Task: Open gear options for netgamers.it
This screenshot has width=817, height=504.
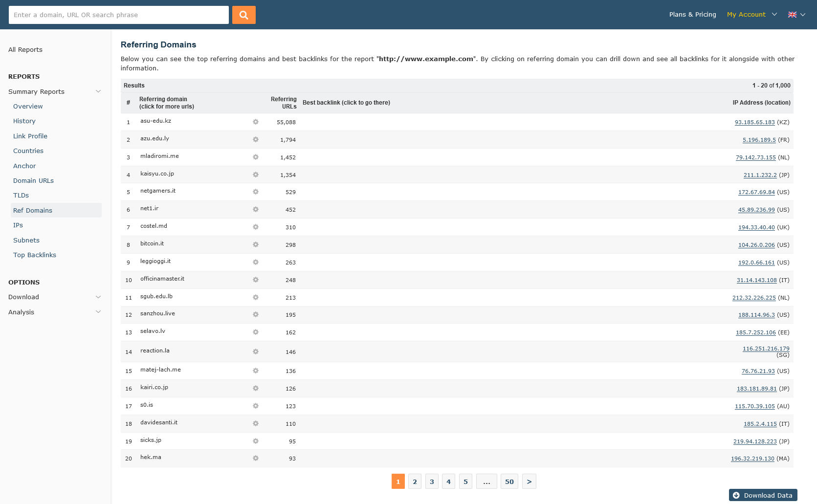Action: pos(255,192)
